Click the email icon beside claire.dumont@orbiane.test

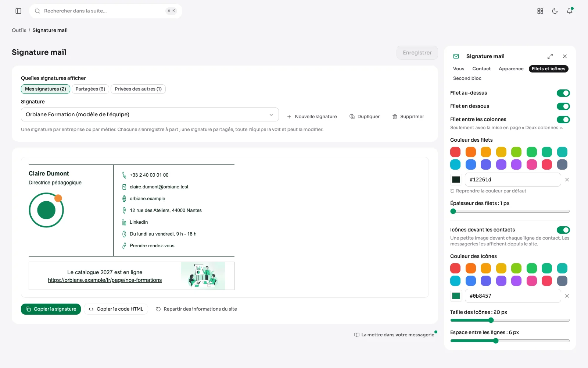tap(124, 187)
